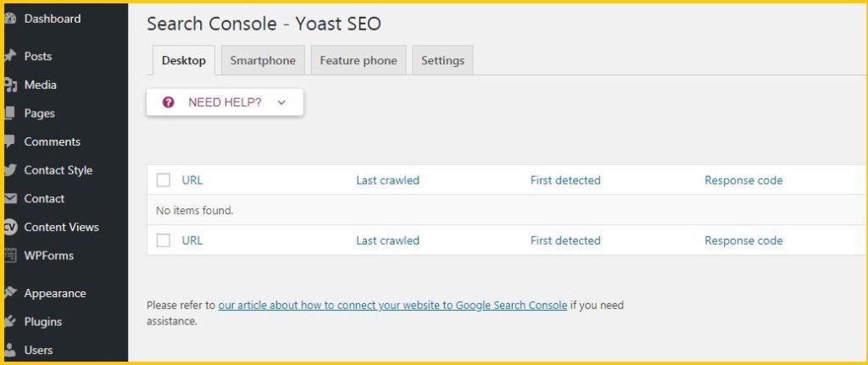This screenshot has height=365, width=868.
Task: Click the WPForms icon
Action: coord(10,256)
